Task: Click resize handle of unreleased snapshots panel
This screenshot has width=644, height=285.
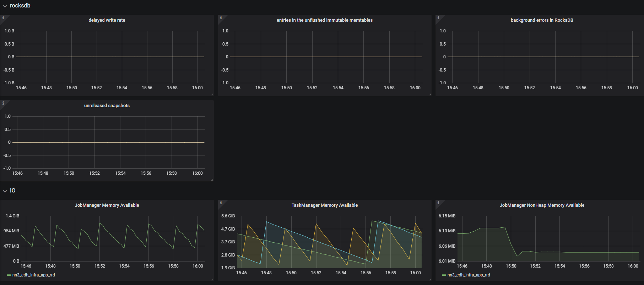Action: [x=212, y=180]
